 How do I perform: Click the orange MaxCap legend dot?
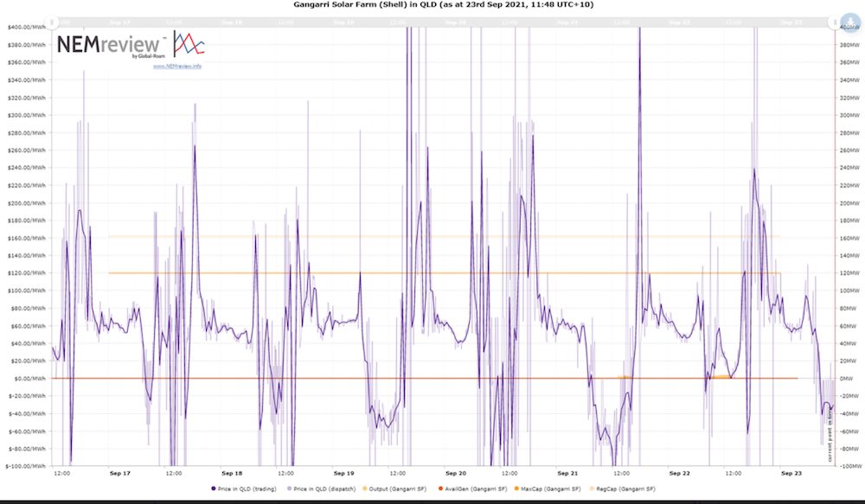click(516, 489)
